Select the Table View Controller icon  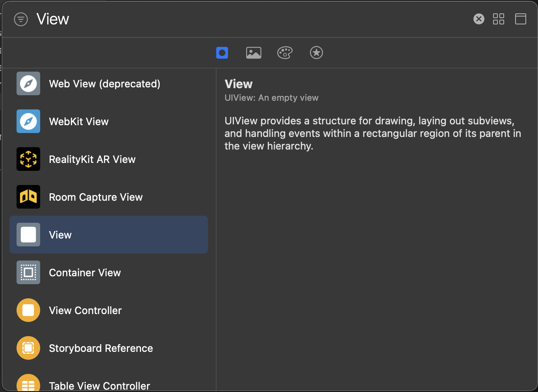coord(28,383)
